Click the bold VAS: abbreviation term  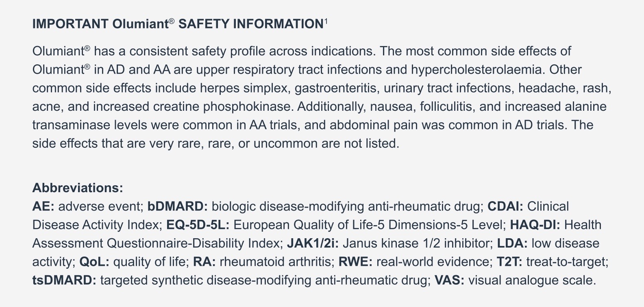(x=450, y=280)
